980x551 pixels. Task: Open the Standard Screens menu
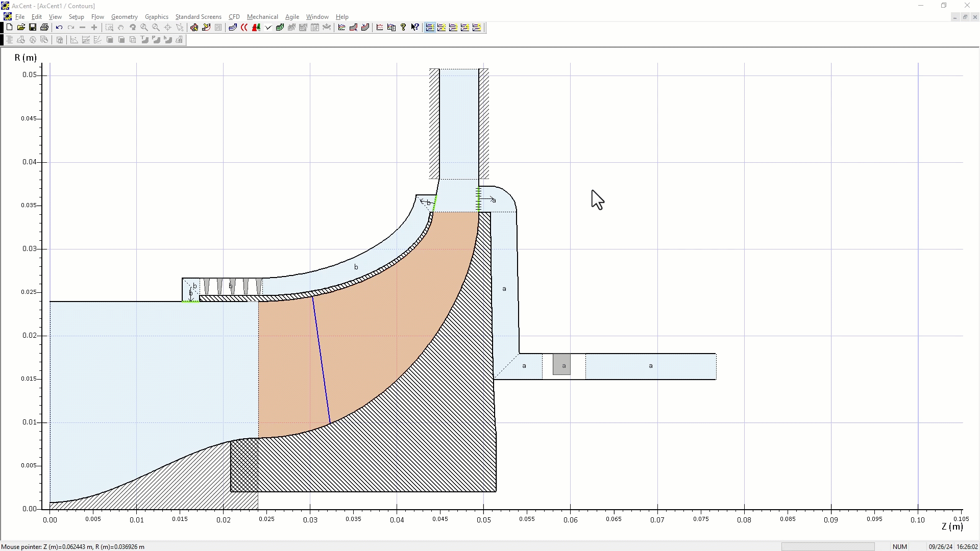point(198,17)
